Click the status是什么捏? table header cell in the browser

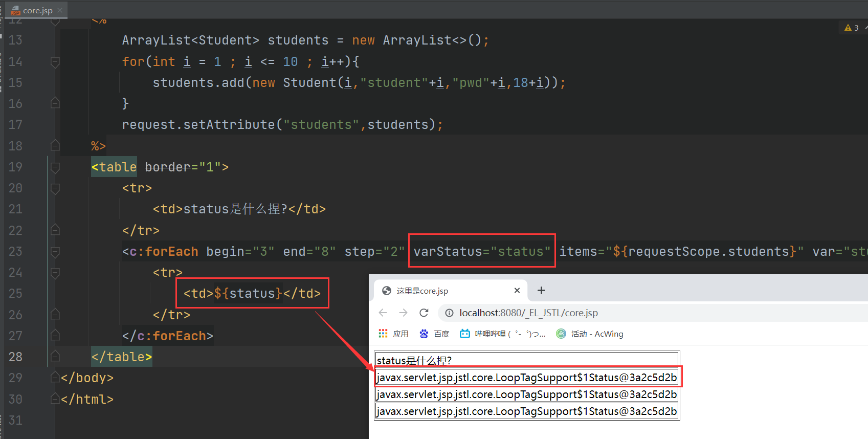pos(527,361)
